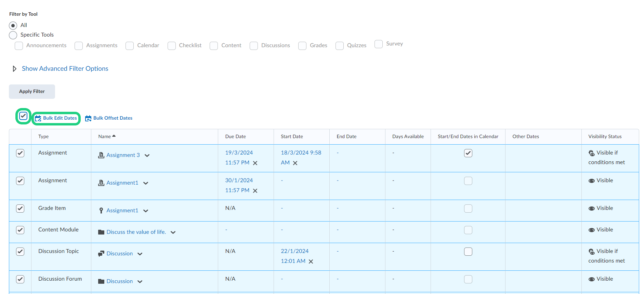Open the Assignment 3 actions dropdown
This screenshot has width=644, height=294.
coord(147,156)
